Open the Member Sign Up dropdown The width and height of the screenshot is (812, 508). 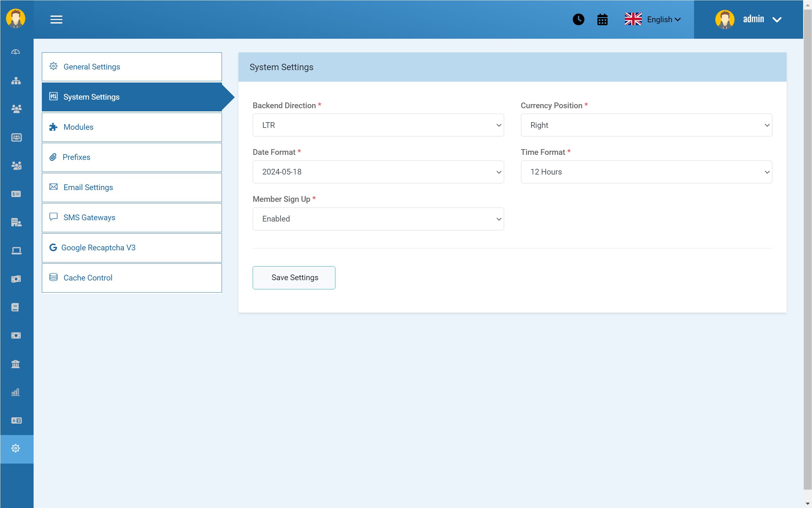click(x=378, y=219)
